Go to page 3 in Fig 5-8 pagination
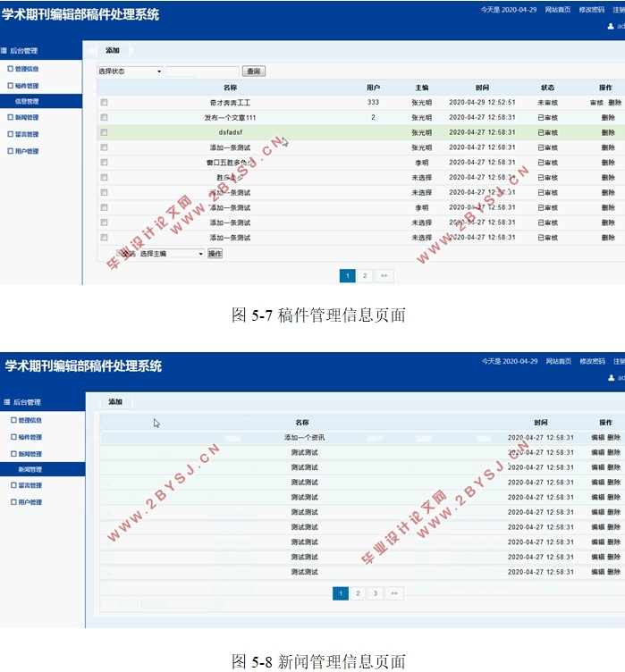The width and height of the screenshot is (625, 672). [375, 593]
